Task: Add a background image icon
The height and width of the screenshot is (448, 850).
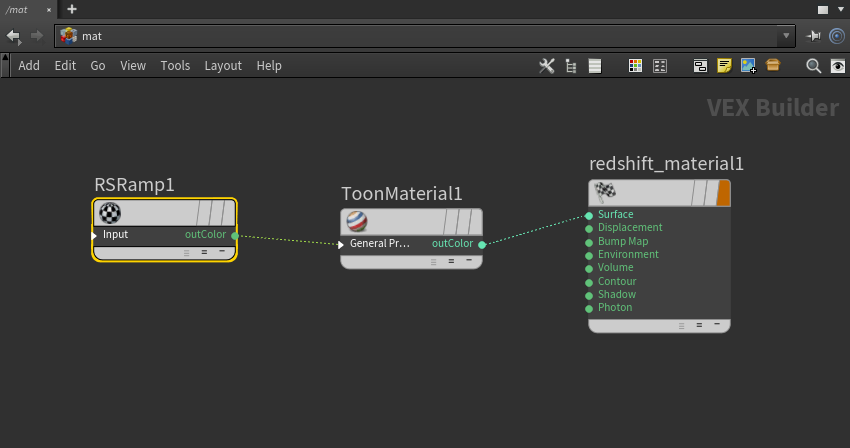Action: click(748, 66)
